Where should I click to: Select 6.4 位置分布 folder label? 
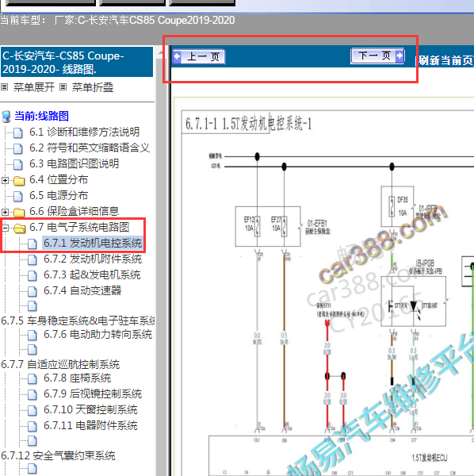(59, 179)
